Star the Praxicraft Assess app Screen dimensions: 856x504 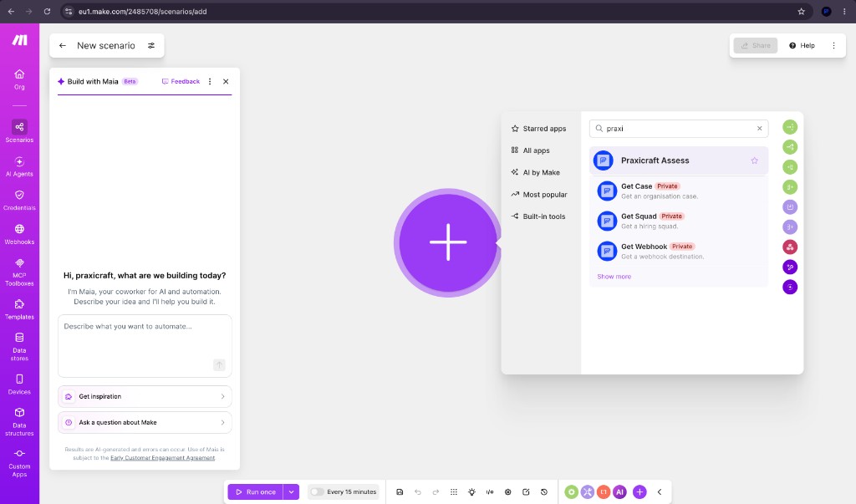click(x=755, y=160)
